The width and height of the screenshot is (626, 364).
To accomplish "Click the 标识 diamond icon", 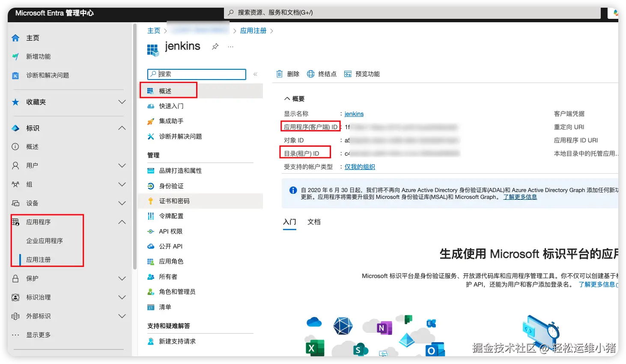I will 15,128.
